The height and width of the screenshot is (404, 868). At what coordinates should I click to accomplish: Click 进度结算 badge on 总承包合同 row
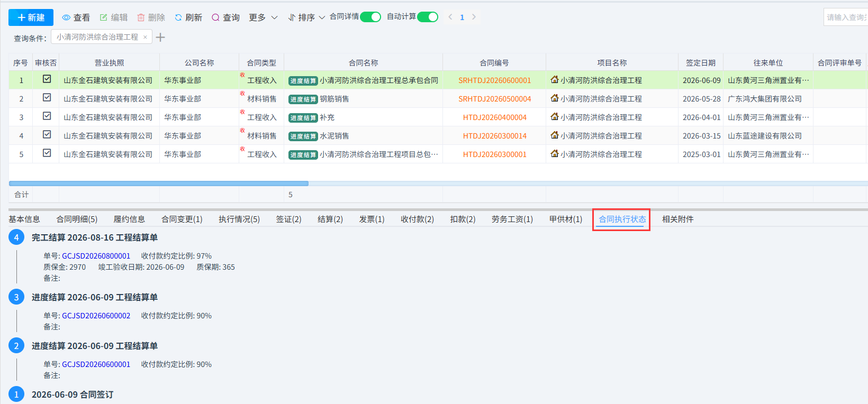click(x=303, y=81)
